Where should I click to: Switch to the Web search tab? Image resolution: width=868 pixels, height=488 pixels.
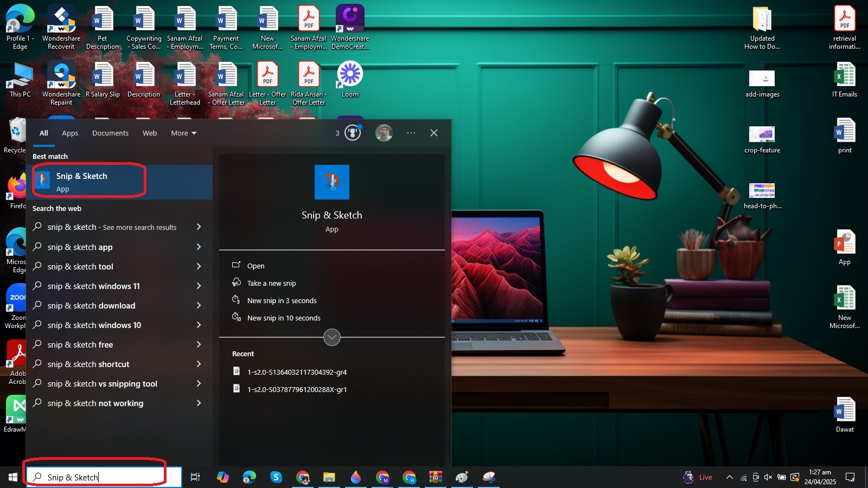[x=150, y=133]
